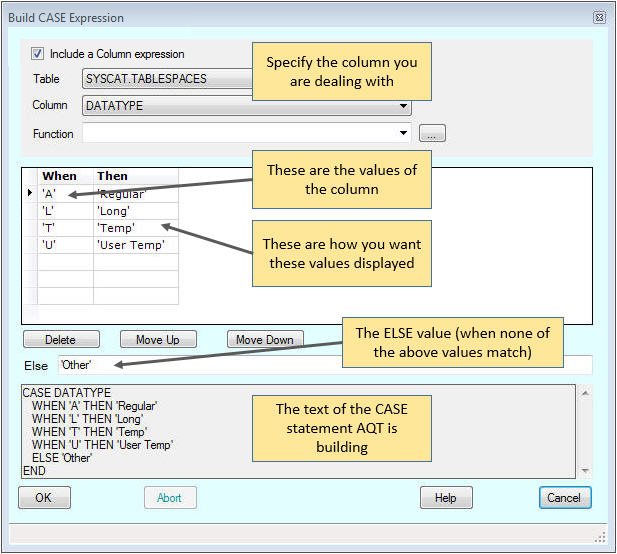Open the Table dropdown SYSCAT.TABLESPACES
The width and height of the screenshot is (617, 554).
pos(167,79)
